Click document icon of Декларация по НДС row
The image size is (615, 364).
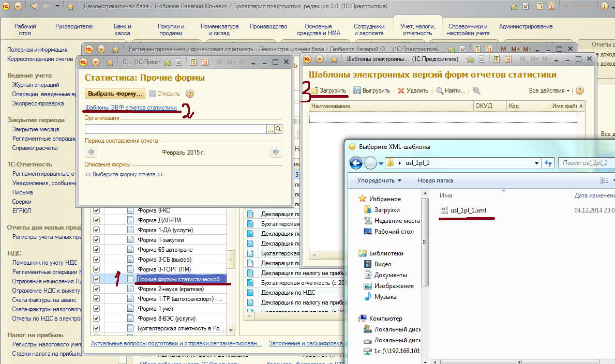pyautogui.click(x=249, y=293)
